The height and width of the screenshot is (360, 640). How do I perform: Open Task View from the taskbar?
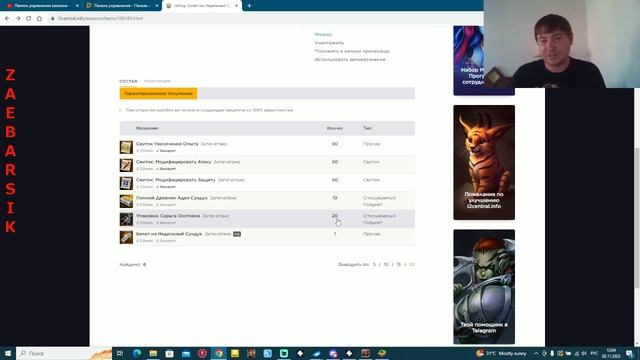[120, 353]
